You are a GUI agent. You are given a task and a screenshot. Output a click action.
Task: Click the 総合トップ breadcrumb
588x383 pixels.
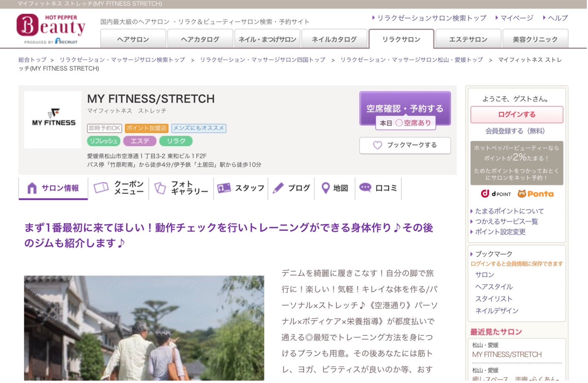pos(32,60)
